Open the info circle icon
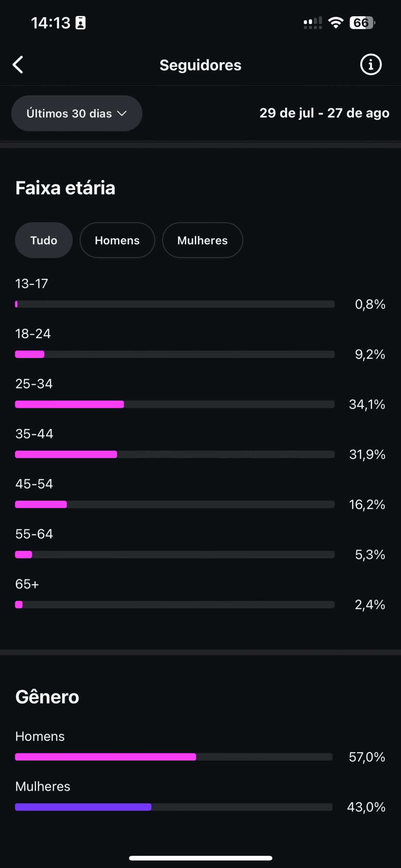Screen dimensions: 401x868 (x=370, y=64)
